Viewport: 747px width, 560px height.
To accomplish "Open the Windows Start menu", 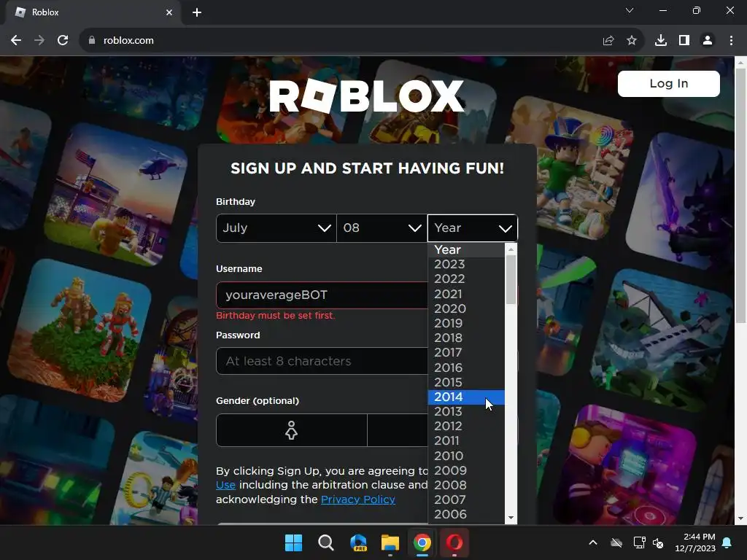I will [x=293, y=542].
